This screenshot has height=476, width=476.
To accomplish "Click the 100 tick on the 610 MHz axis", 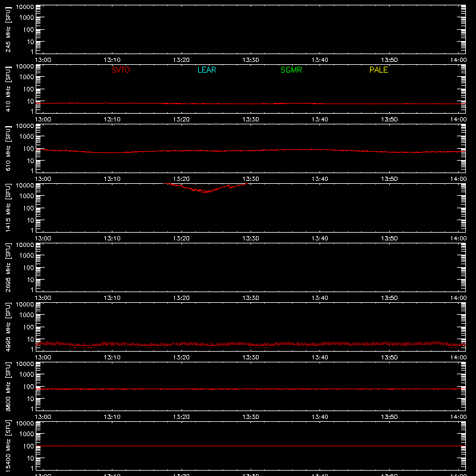I will tap(29, 149).
